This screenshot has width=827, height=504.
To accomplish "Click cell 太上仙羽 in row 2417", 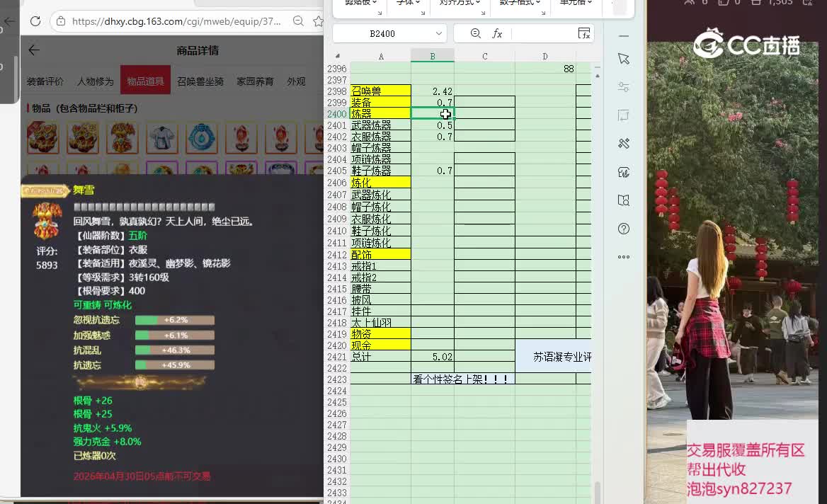I will (380, 323).
